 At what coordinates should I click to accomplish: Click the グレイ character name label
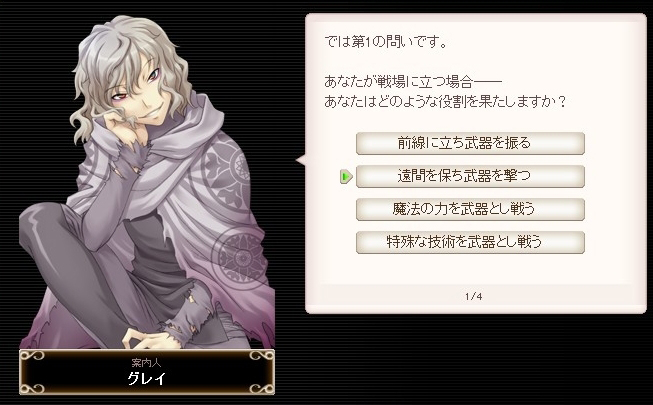[x=147, y=378]
